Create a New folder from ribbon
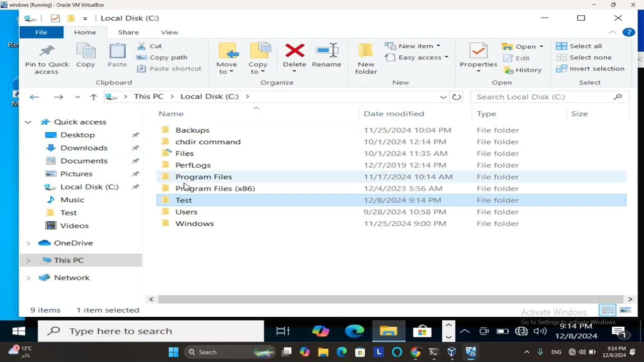The width and height of the screenshot is (644, 362). pyautogui.click(x=366, y=59)
